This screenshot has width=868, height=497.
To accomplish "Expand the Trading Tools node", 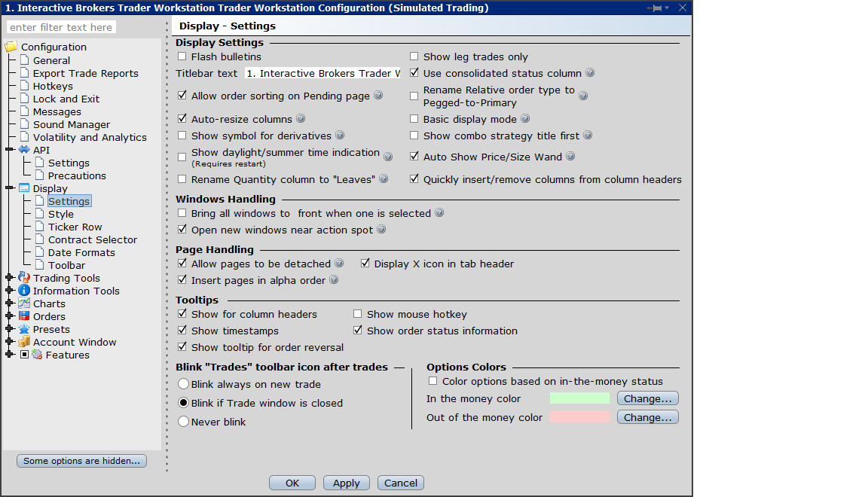I will click(9, 278).
